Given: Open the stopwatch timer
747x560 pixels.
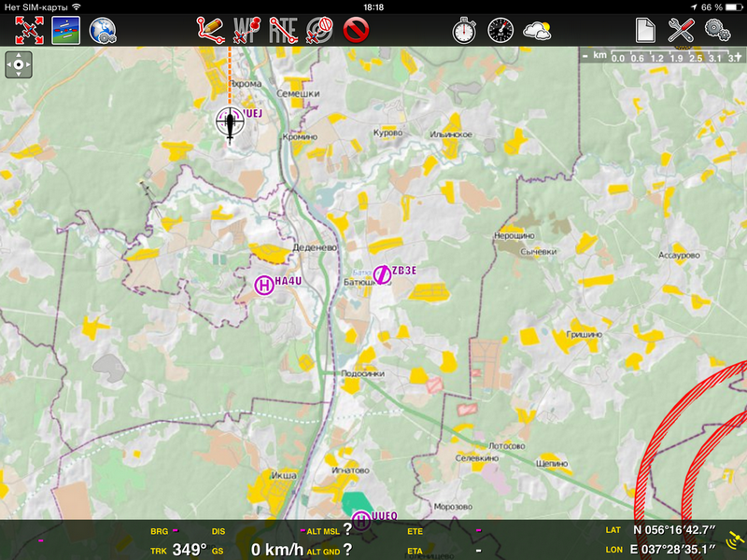Looking at the screenshot, I should click(464, 30).
